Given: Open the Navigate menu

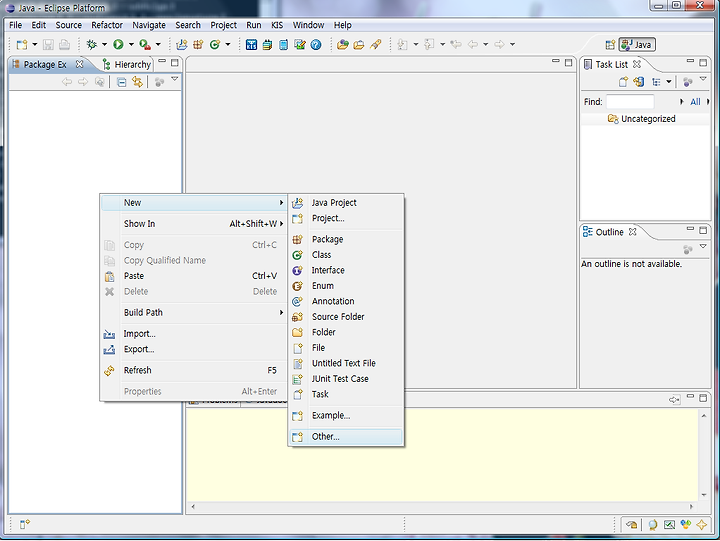Looking at the screenshot, I should click(149, 25).
